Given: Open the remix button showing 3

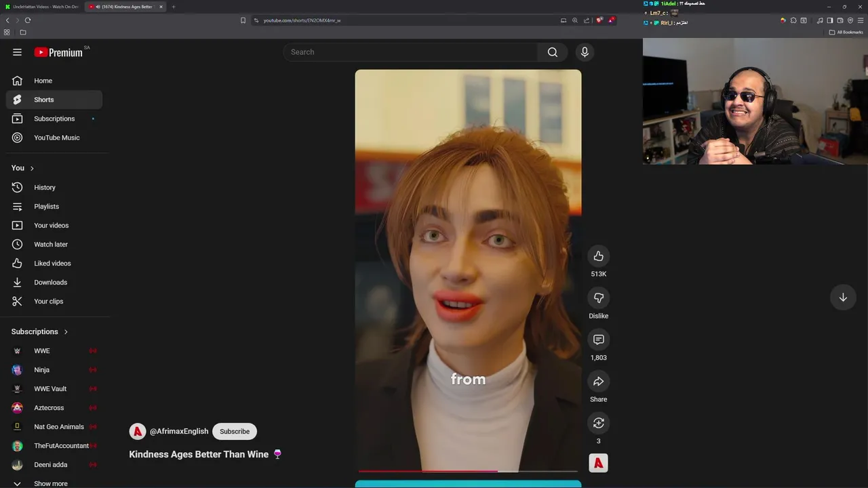Looking at the screenshot, I should tap(598, 423).
